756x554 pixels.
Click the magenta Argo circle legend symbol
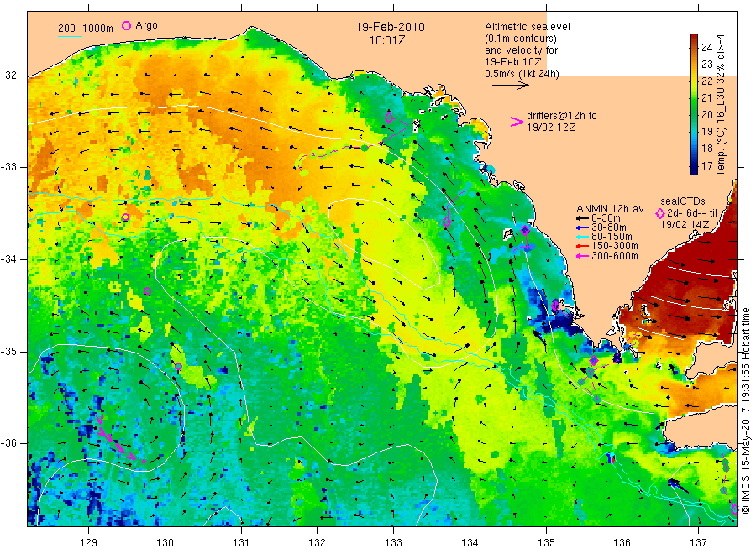coord(126,25)
